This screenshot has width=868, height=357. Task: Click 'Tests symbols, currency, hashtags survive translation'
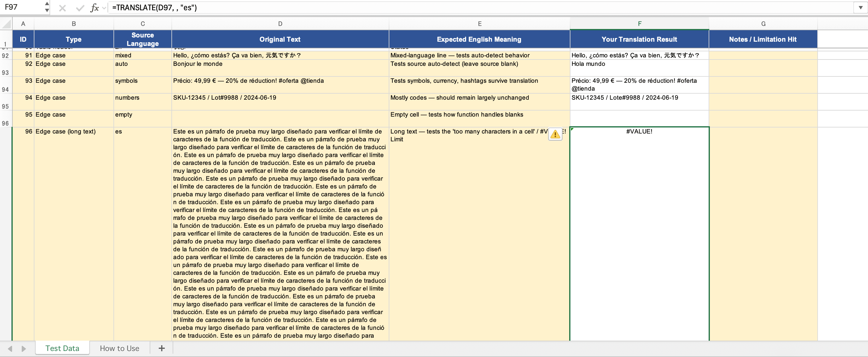[x=479, y=85]
